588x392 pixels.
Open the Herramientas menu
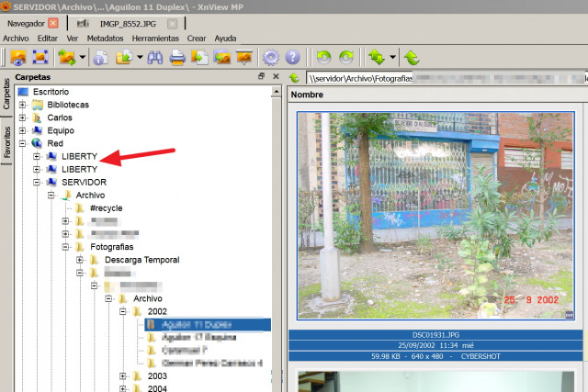[x=155, y=39]
